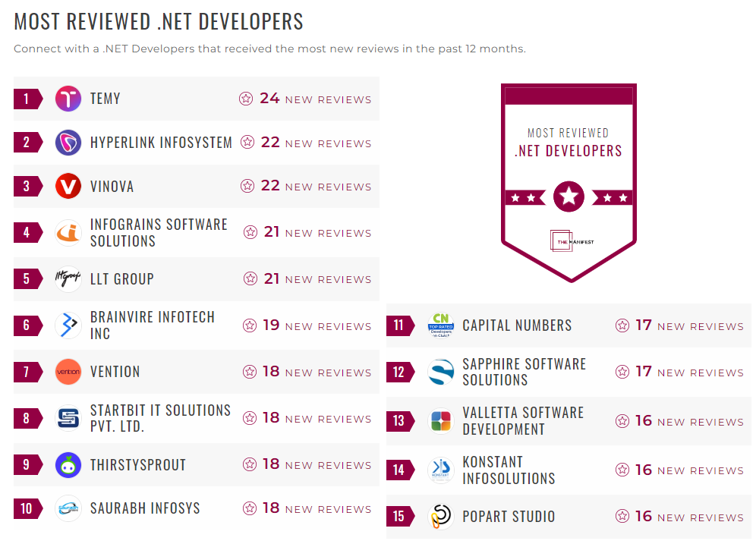
Task: Click the star icon beside Vinova's reviews
Action: (x=247, y=186)
